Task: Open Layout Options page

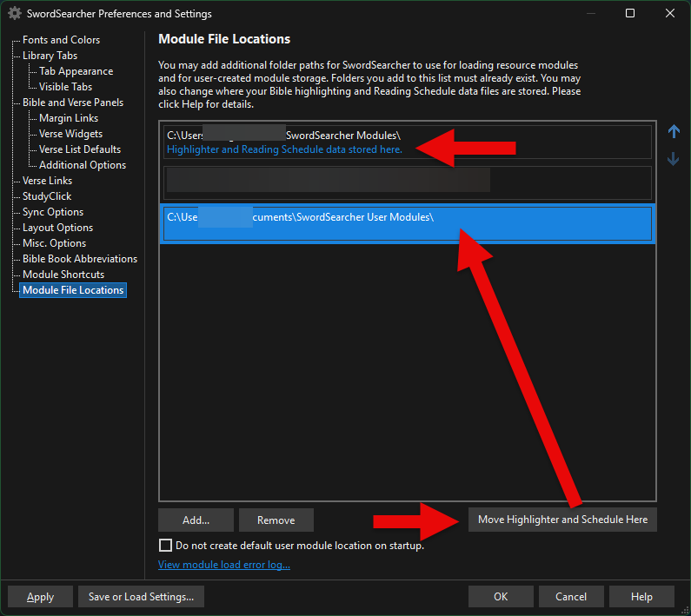Action: click(57, 228)
